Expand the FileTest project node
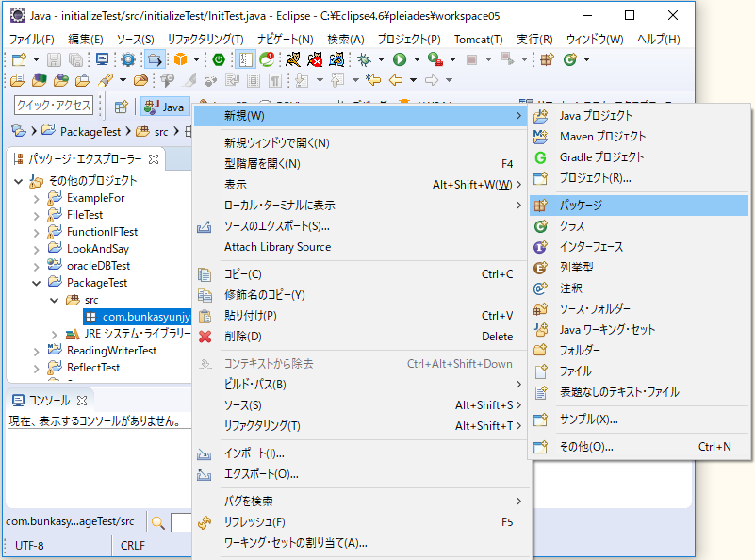This screenshot has width=755, height=560. click(36, 215)
